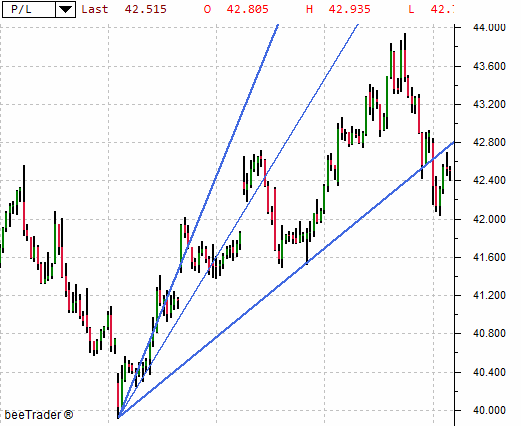The width and height of the screenshot is (521, 446).
Task: Click the 42.400 price axis label
Action: click(x=489, y=180)
